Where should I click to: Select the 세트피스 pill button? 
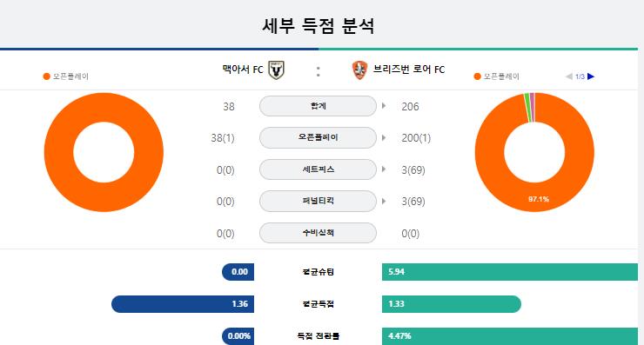[x=318, y=169]
